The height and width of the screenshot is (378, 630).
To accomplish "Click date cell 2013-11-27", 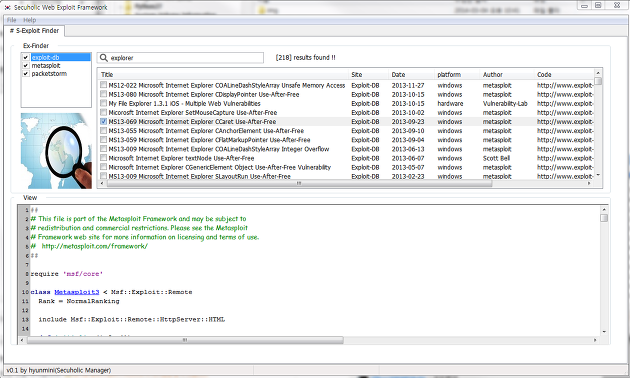I will click(x=408, y=85).
